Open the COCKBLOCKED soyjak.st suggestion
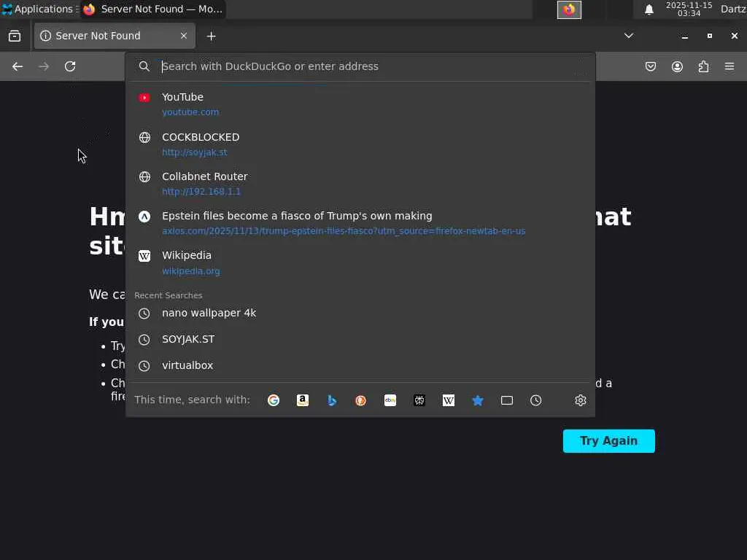This screenshot has width=747, height=560. pyautogui.click(x=360, y=144)
